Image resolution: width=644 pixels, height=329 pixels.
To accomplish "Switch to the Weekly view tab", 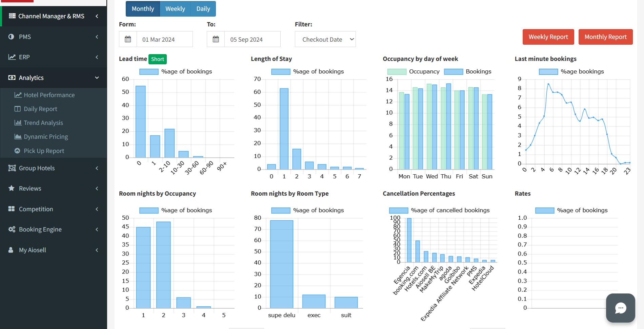I will [175, 9].
